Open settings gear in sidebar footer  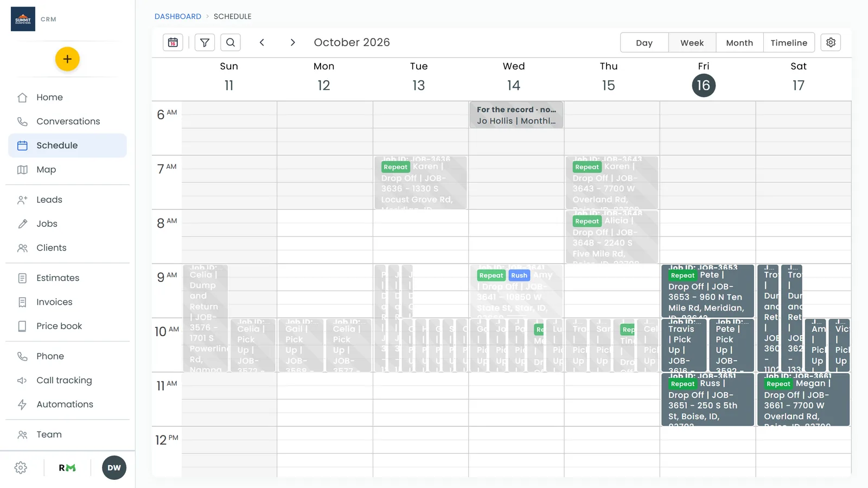pyautogui.click(x=21, y=468)
